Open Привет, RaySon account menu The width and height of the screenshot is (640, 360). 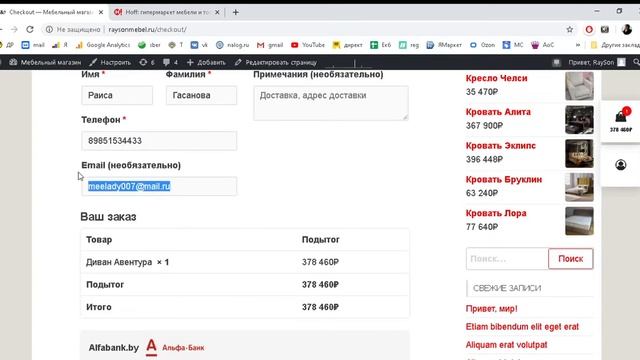click(x=596, y=62)
